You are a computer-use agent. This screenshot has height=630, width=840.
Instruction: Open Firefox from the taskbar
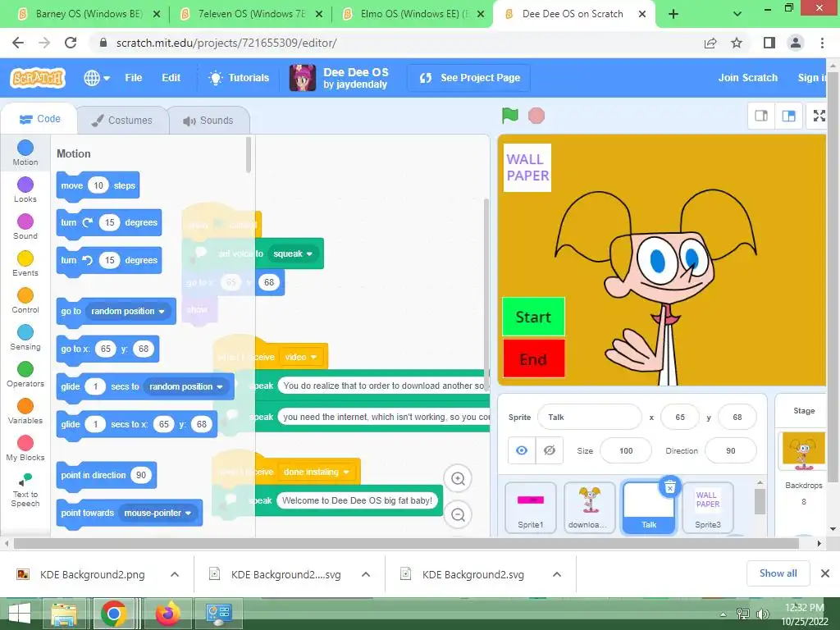(168, 613)
